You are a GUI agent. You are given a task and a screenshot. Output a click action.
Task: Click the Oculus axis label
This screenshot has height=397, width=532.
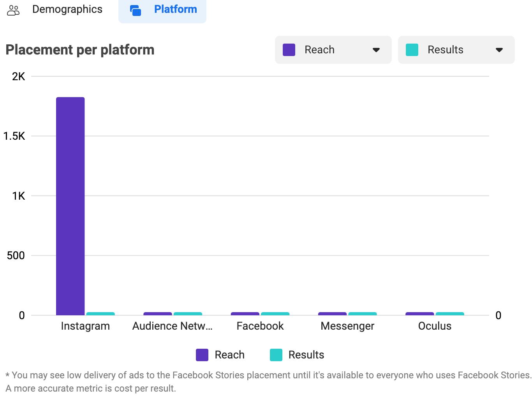(x=435, y=326)
